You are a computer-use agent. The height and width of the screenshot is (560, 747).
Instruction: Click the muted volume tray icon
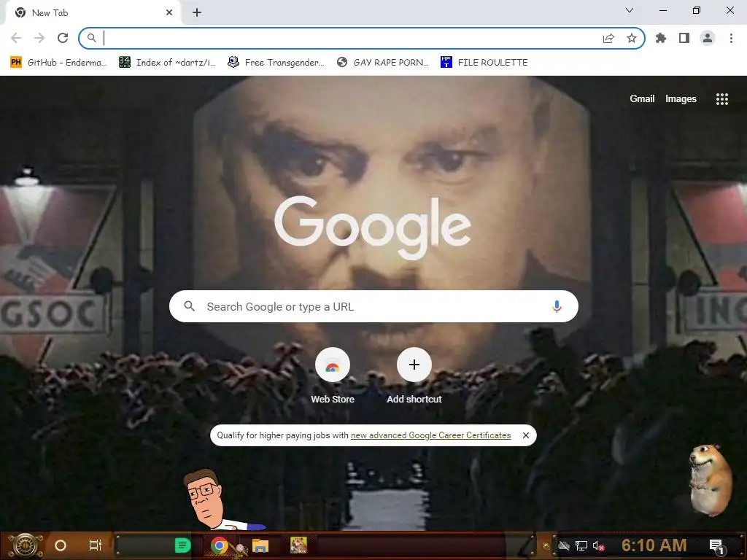click(598, 545)
